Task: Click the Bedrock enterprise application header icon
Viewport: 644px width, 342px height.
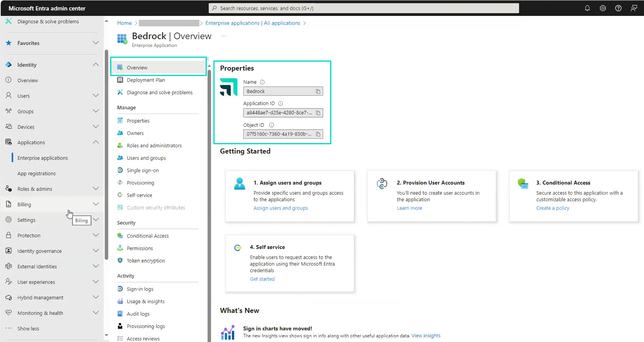Action: point(122,39)
